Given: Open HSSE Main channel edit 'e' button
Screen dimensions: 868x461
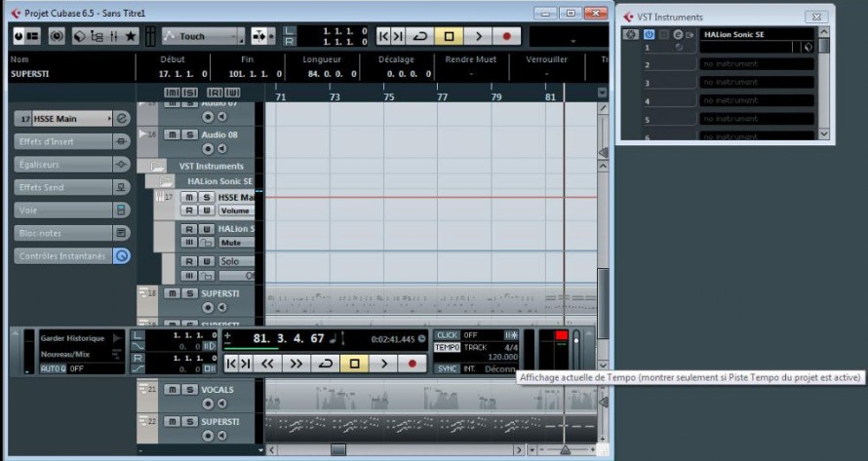Looking at the screenshot, I should (x=122, y=119).
